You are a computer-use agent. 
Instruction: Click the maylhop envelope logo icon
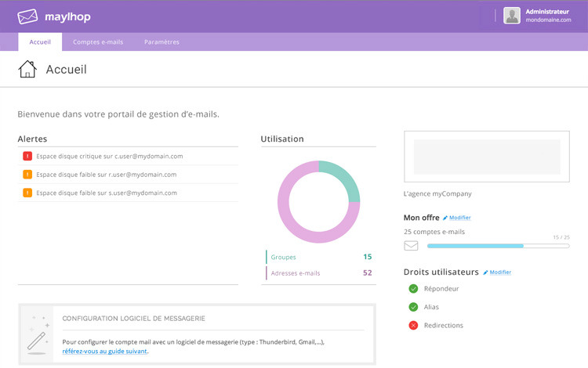click(x=27, y=16)
